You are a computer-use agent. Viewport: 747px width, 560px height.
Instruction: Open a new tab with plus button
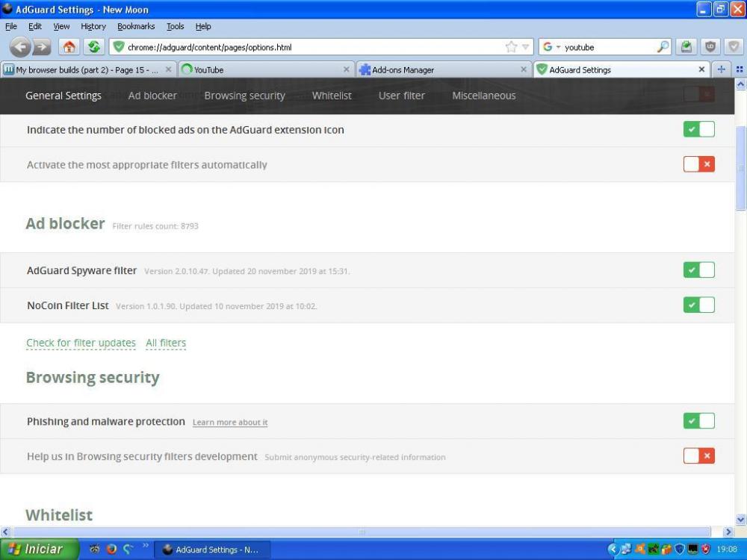(x=722, y=69)
